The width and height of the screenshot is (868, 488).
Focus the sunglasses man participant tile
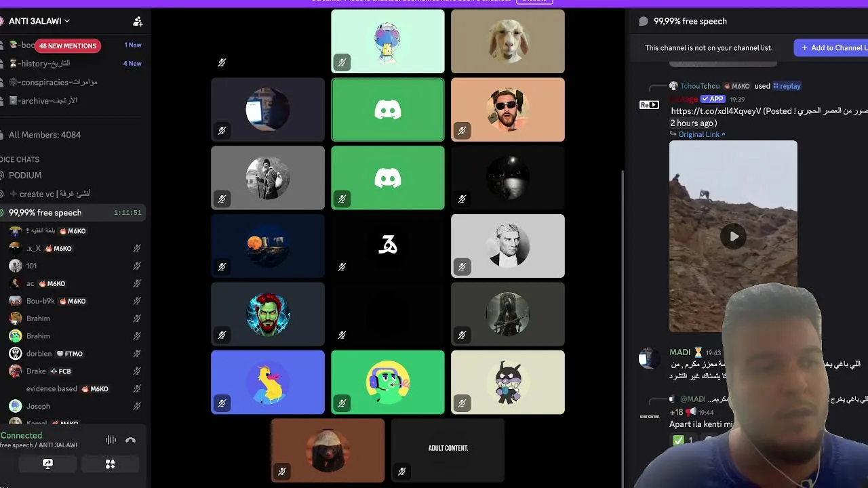click(508, 110)
